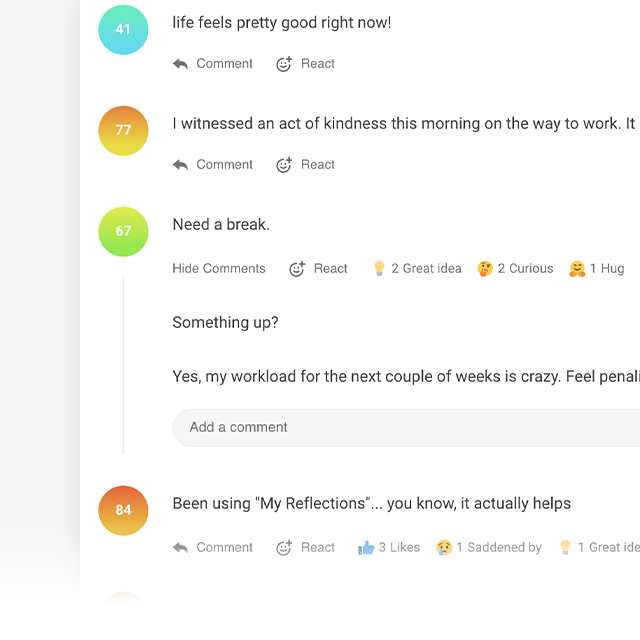The image size is (640, 640).
Task: Open the orange avatar numbered 84
Action: coord(123,510)
